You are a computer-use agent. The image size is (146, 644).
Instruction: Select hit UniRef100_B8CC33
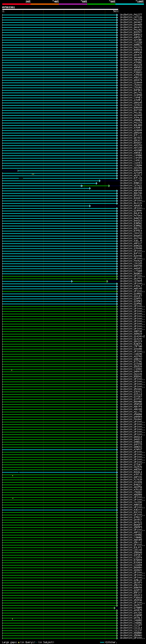131,228
